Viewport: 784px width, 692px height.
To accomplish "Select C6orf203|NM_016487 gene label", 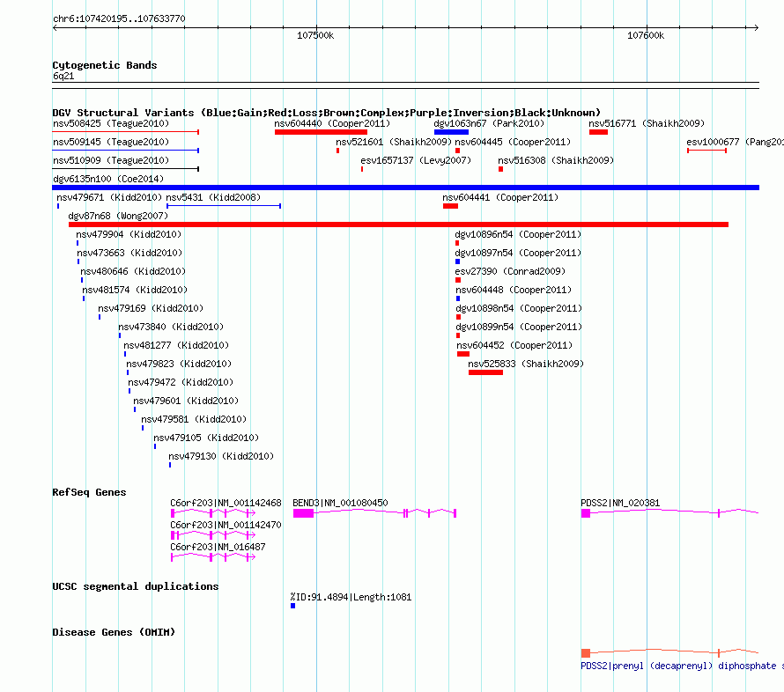I will point(218,547).
